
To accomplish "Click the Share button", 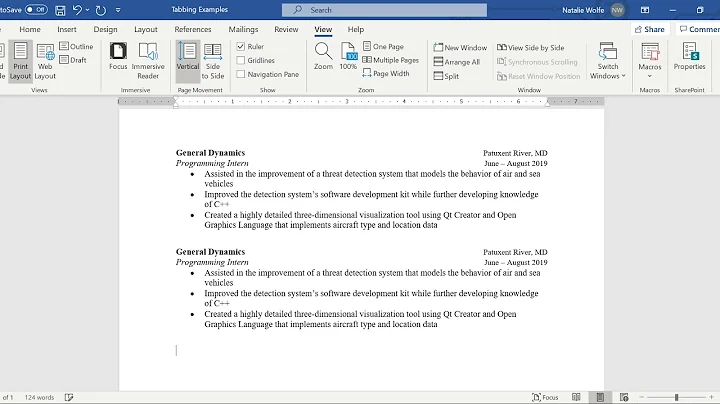I will [x=649, y=29].
